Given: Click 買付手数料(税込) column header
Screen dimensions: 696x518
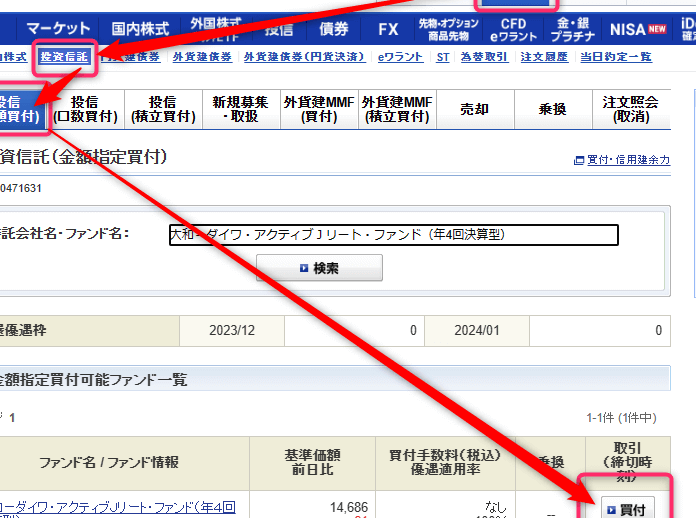Looking at the screenshot, I should tap(445, 463).
